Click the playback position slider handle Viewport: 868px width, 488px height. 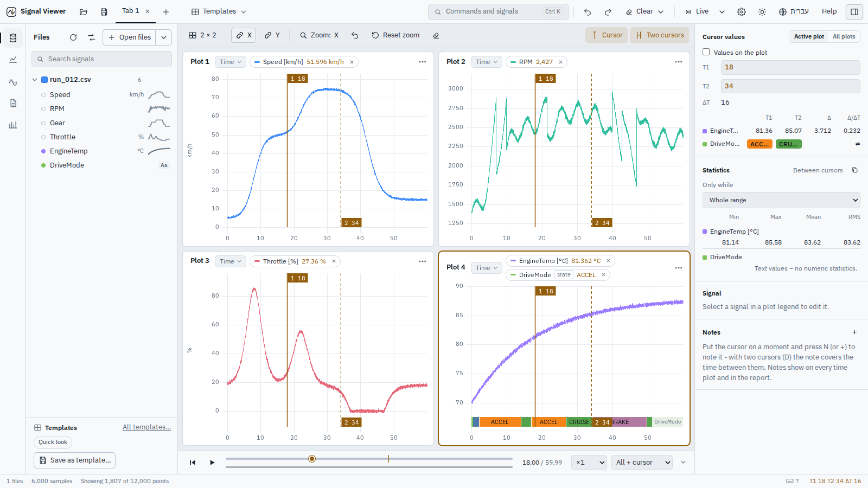click(x=312, y=459)
